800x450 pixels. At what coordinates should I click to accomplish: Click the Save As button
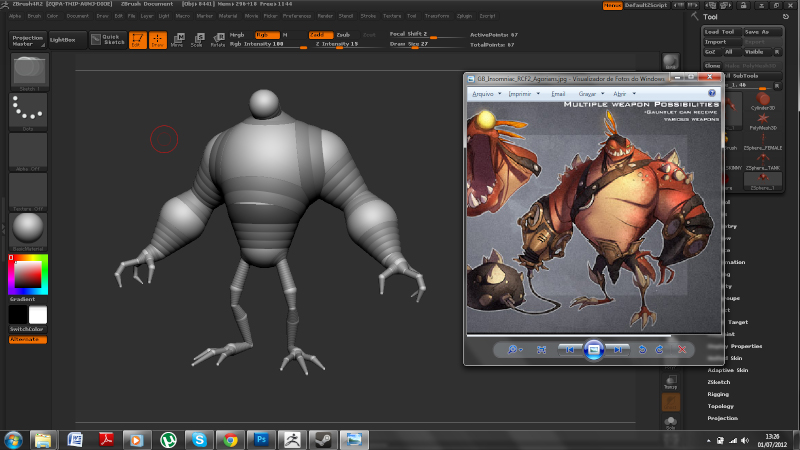tap(762, 32)
